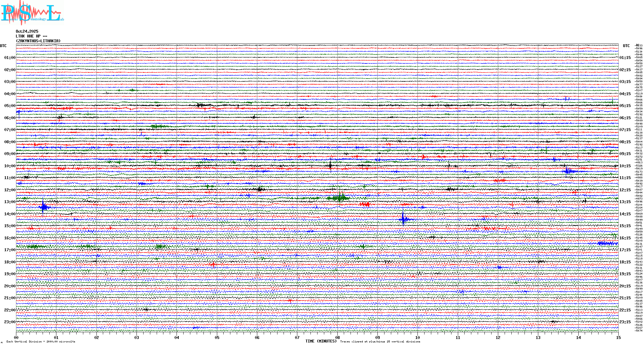The image size is (644, 346).
Task: Click the PSL seismology lab logo
Action: [x=32, y=13]
